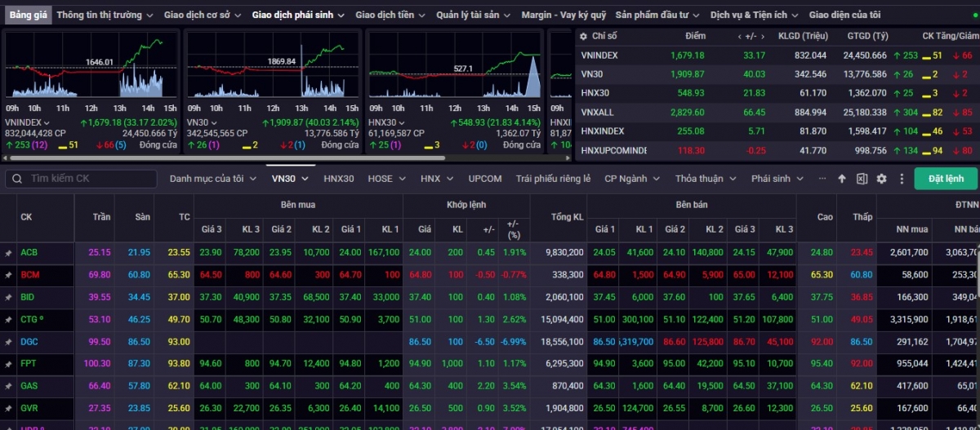Toggle the pin for FPT stock row
The width and height of the screenshot is (980, 430).
click(8, 364)
